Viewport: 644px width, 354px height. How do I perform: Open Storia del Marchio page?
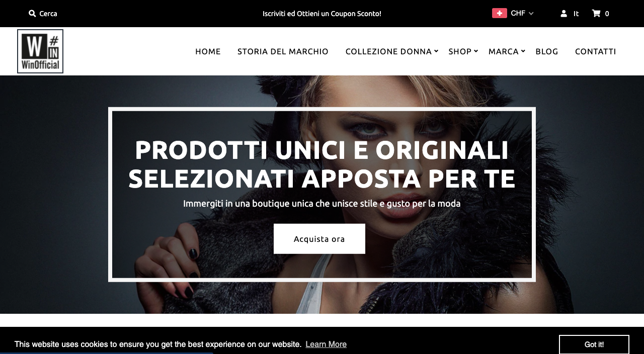point(283,51)
